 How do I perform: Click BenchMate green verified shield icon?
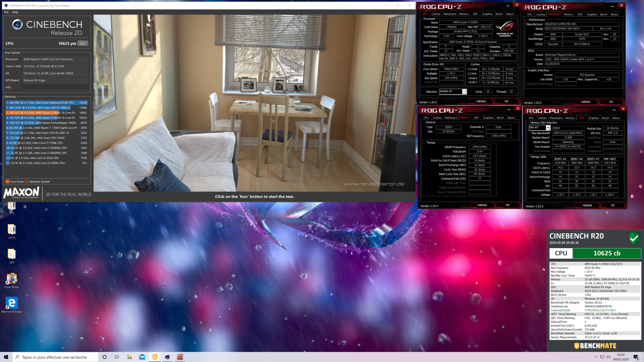(634, 238)
